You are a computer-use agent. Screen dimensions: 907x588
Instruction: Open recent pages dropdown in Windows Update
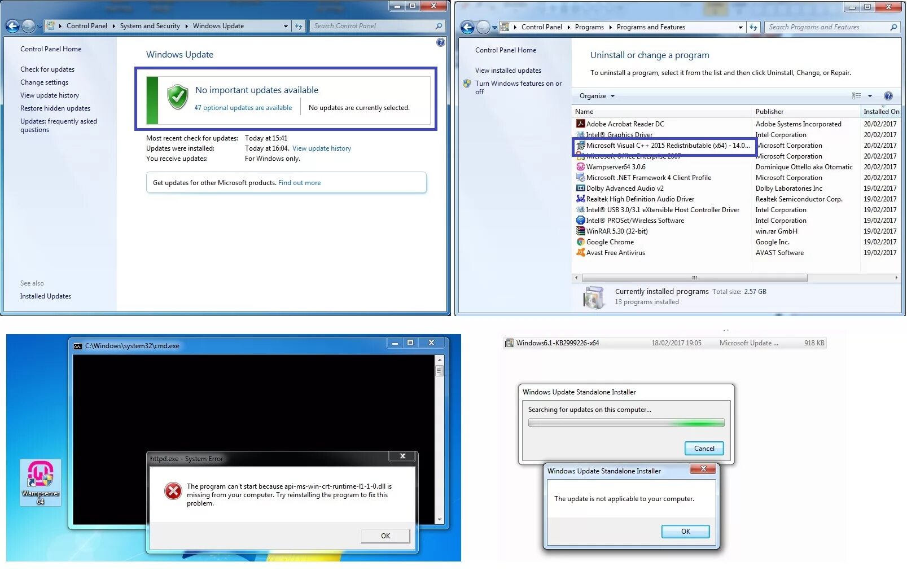pyautogui.click(x=40, y=27)
